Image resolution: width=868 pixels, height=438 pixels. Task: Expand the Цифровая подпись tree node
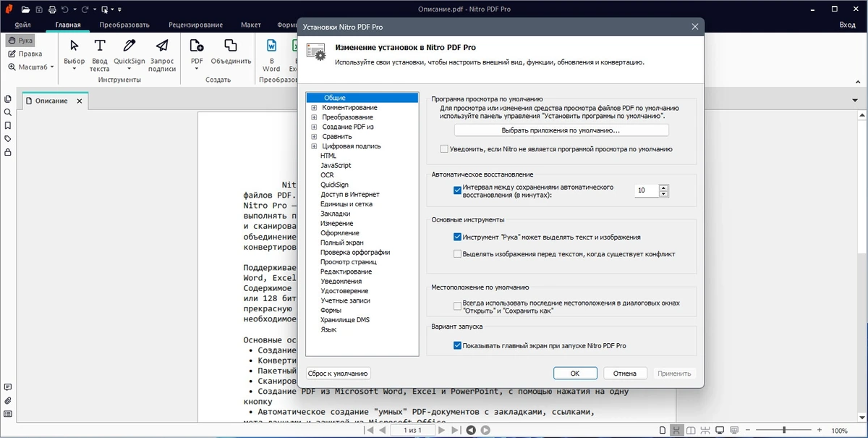(314, 146)
